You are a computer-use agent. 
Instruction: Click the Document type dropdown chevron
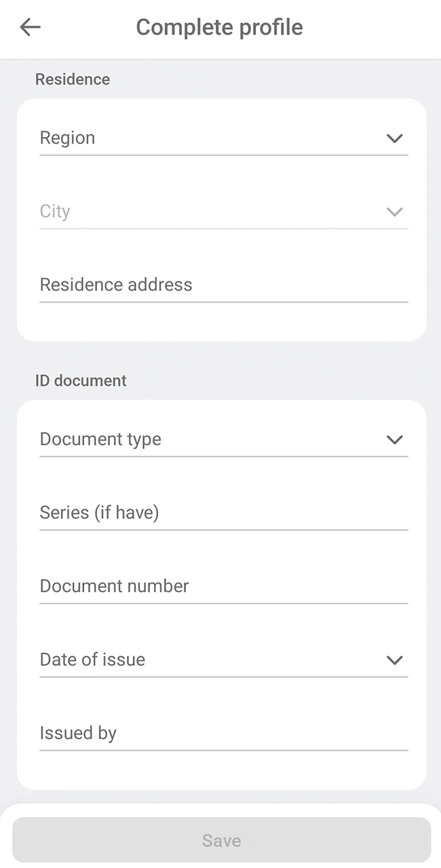(394, 439)
